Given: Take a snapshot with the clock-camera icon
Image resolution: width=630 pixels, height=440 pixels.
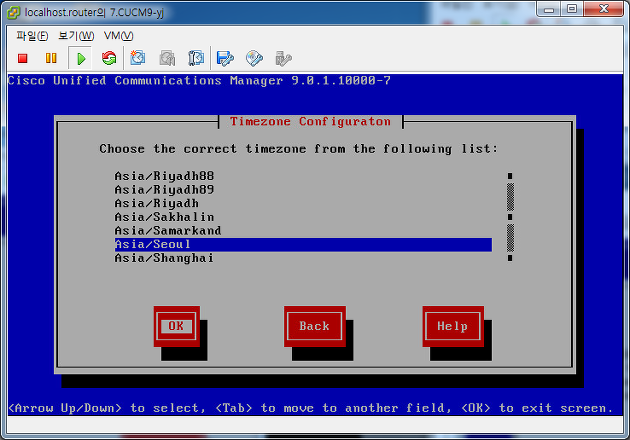Looking at the screenshot, I should point(138,58).
